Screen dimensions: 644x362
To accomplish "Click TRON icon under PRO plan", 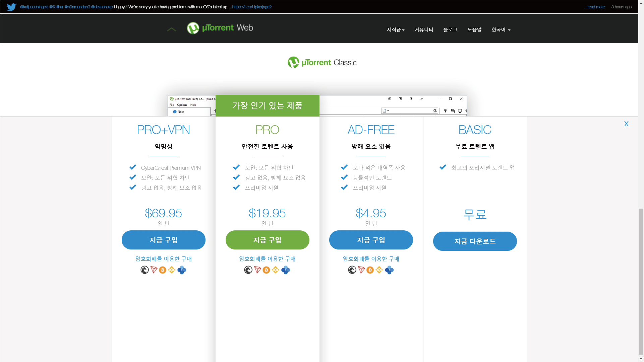I will point(257,270).
